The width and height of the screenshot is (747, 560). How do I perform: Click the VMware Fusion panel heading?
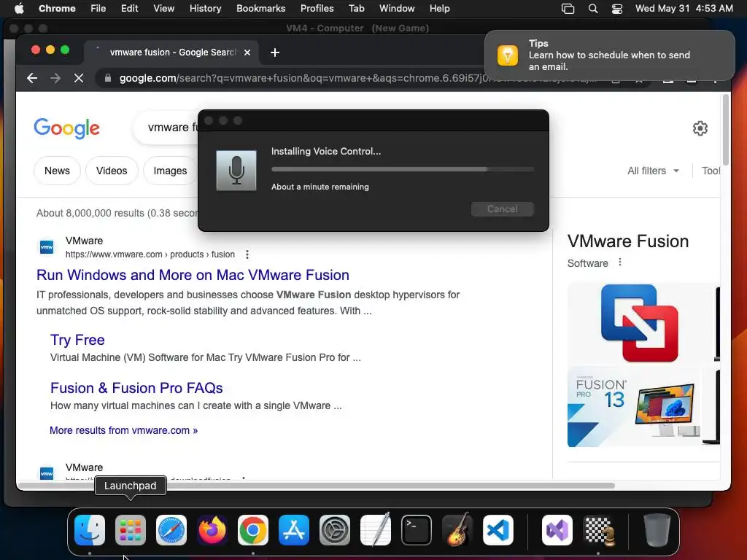(628, 241)
